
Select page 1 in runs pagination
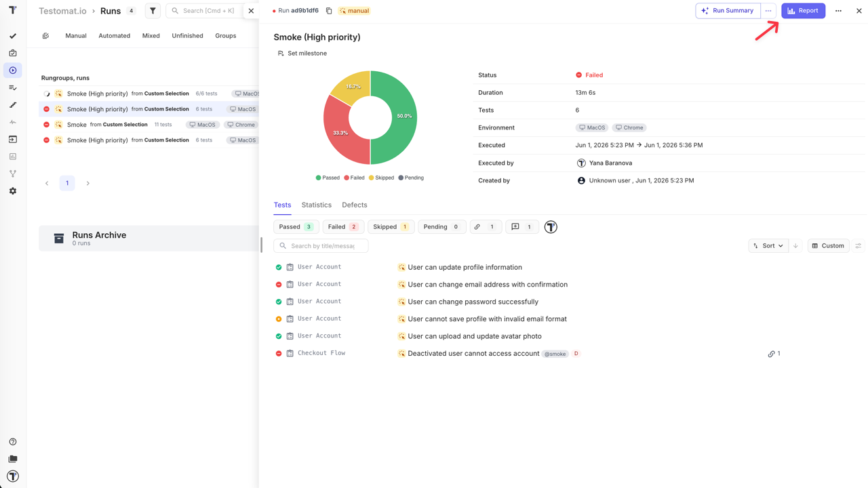[x=67, y=183]
